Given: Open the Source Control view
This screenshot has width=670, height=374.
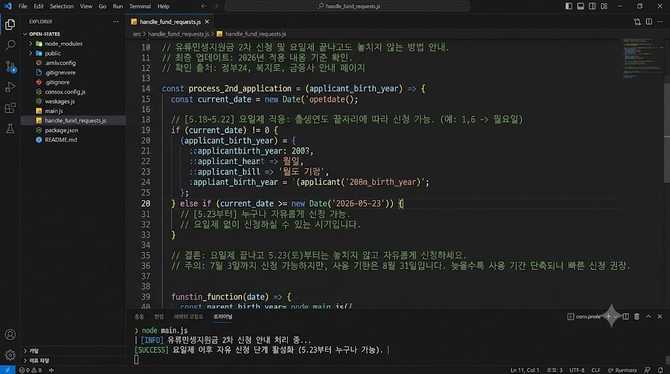Looking at the screenshot, I should (10, 66).
